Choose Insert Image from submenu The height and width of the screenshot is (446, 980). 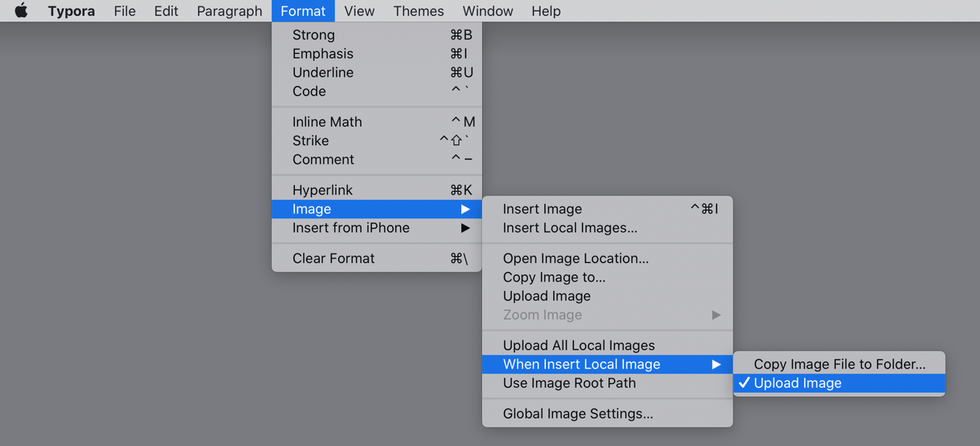542,209
